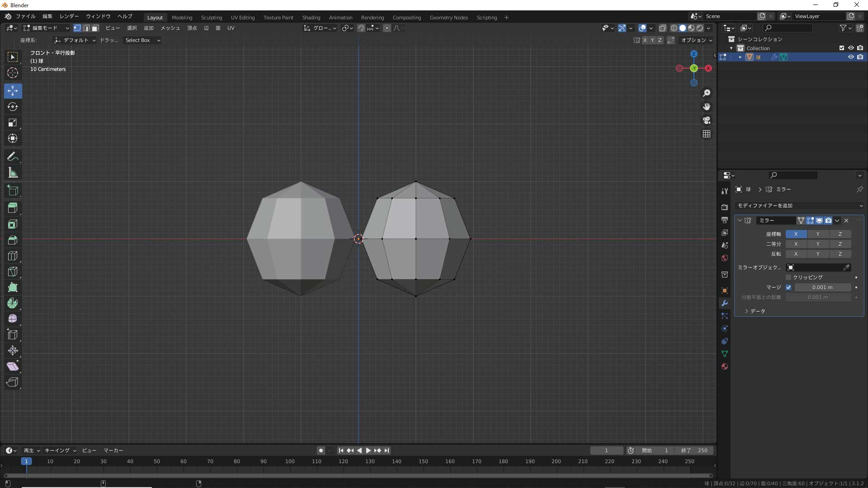
Task: Select the Rotate tool
Action: 13,107
